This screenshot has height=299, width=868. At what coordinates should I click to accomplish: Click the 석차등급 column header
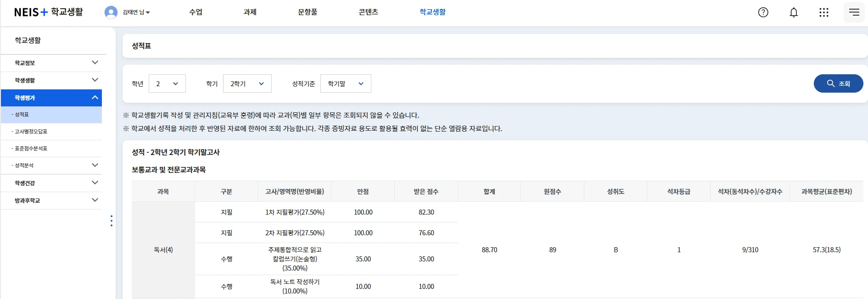point(679,192)
